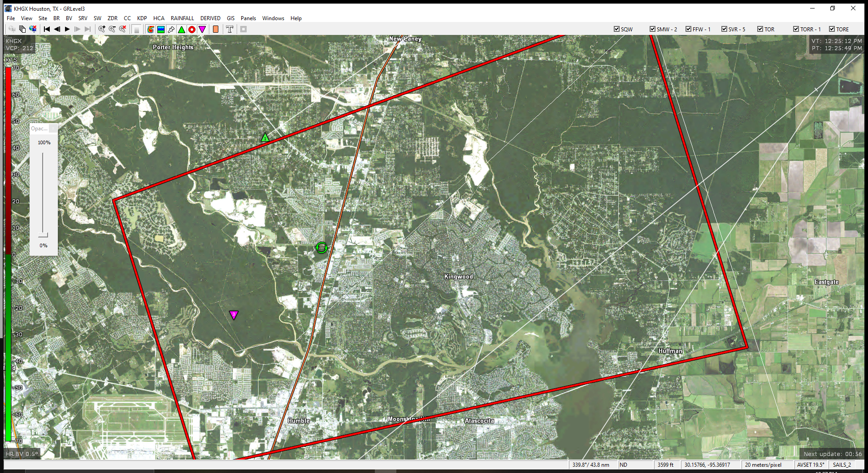Click the orange rectangle toolbar icon
The height and width of the screenshot is (473, 868).
point(216,29)
